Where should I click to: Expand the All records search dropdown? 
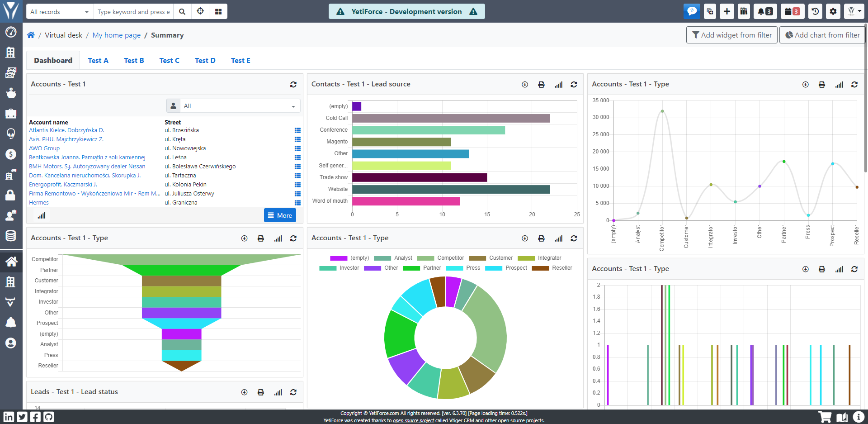coord(60,12)
